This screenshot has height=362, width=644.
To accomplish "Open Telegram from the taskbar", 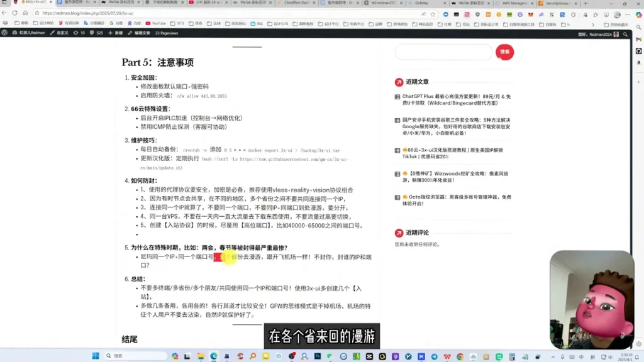I will [434, 356].
